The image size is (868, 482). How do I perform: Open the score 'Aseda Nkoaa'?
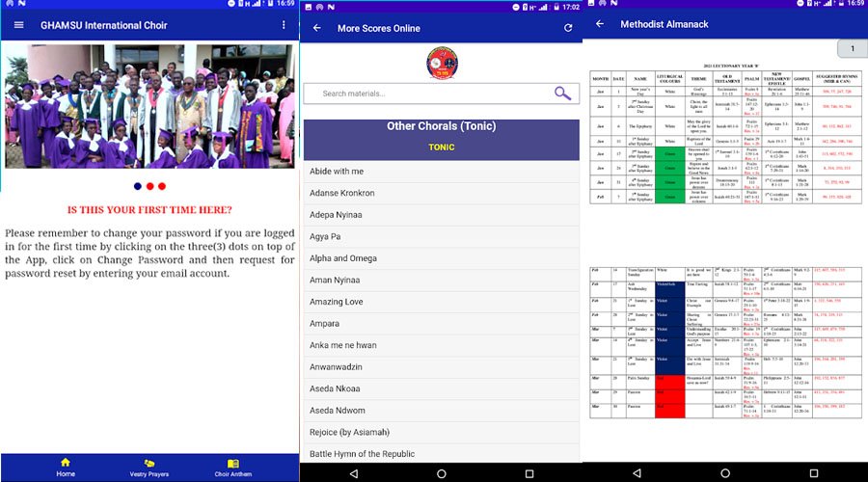coord(441,388)
